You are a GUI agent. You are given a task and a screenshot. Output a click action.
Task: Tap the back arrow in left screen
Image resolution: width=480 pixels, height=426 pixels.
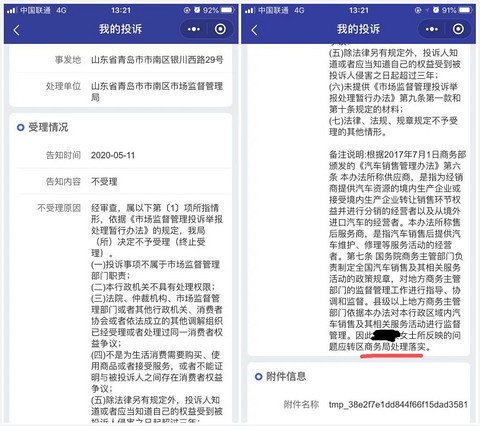click(x=16, y=30)
